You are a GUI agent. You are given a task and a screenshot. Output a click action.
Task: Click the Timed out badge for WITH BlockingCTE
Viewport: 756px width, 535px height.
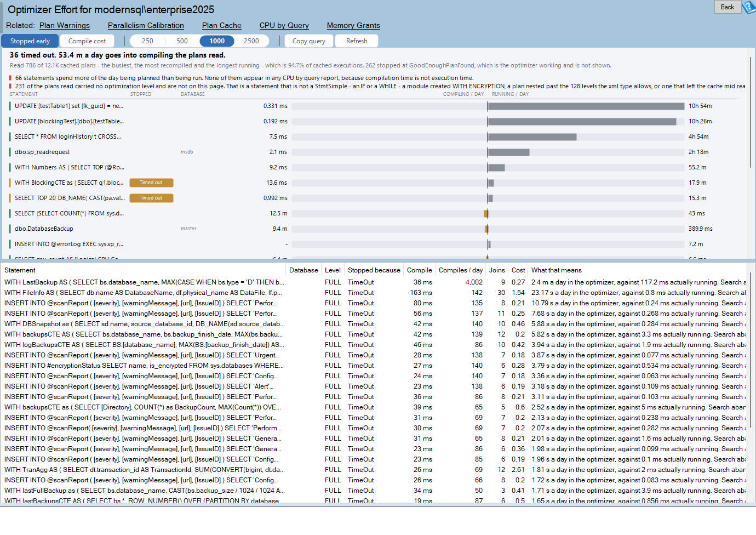[x=151, y=183]
